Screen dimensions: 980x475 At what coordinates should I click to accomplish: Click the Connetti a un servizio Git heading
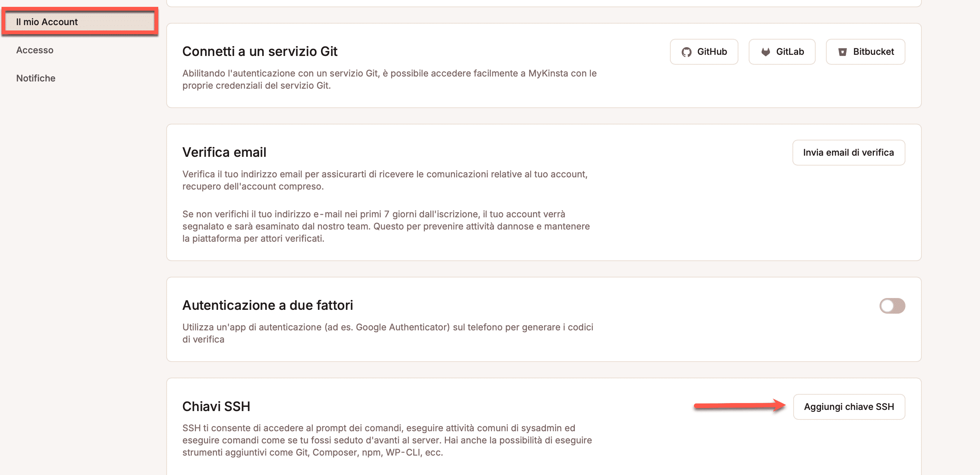click(x=260, y=51)
